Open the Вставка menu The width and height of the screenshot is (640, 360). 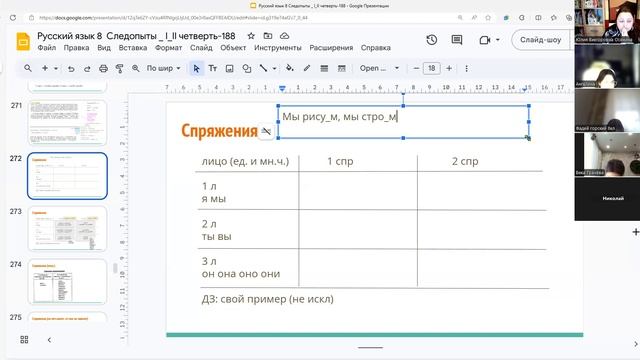[133, 48]
